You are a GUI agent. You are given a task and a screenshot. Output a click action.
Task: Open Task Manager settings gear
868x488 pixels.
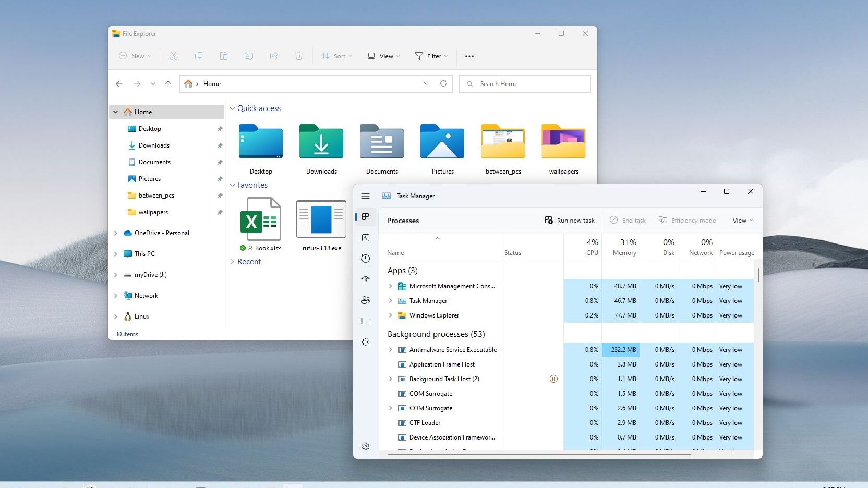tap(366, 446)
